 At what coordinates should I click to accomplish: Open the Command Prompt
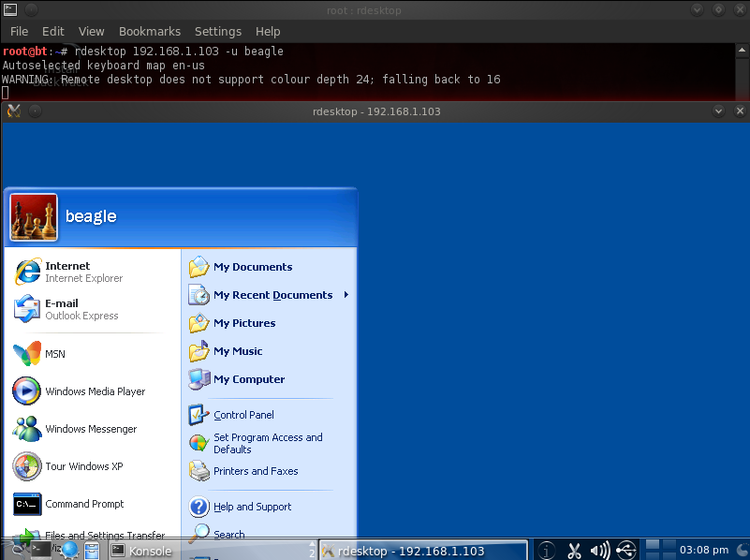click(68, 504)
